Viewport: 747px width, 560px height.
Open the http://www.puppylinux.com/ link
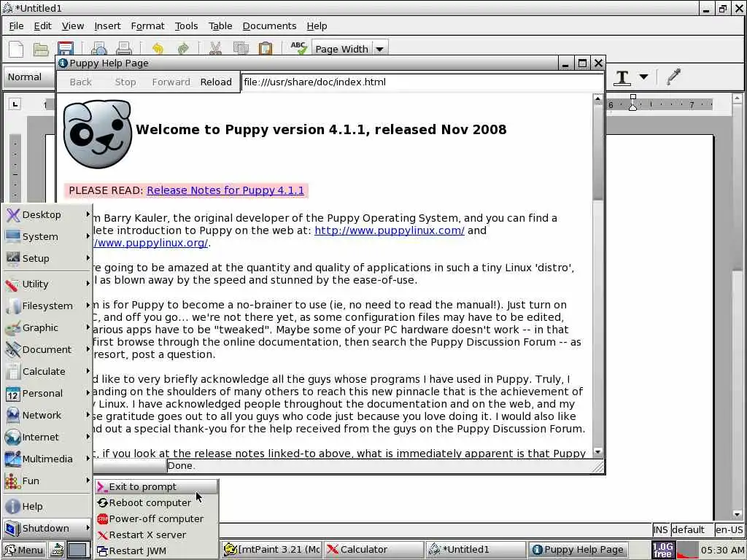390,230
